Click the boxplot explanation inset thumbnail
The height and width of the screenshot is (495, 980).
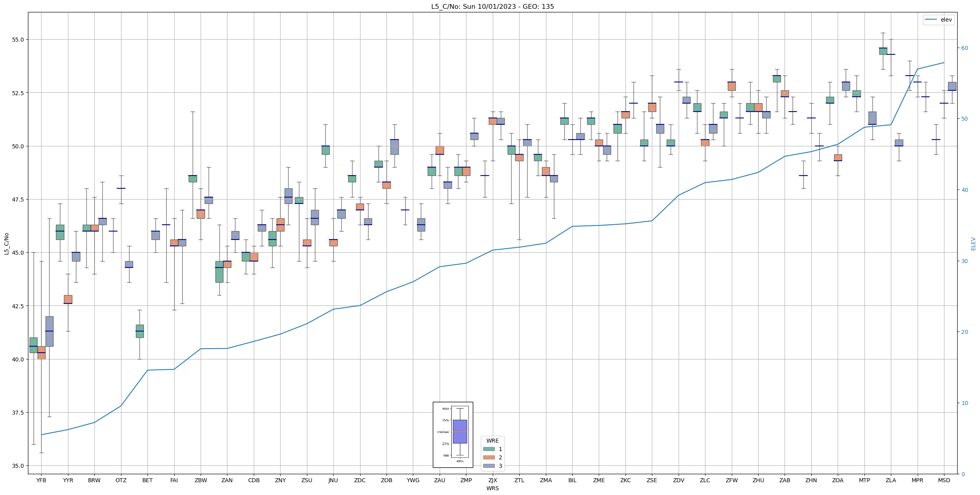(453, 435)
